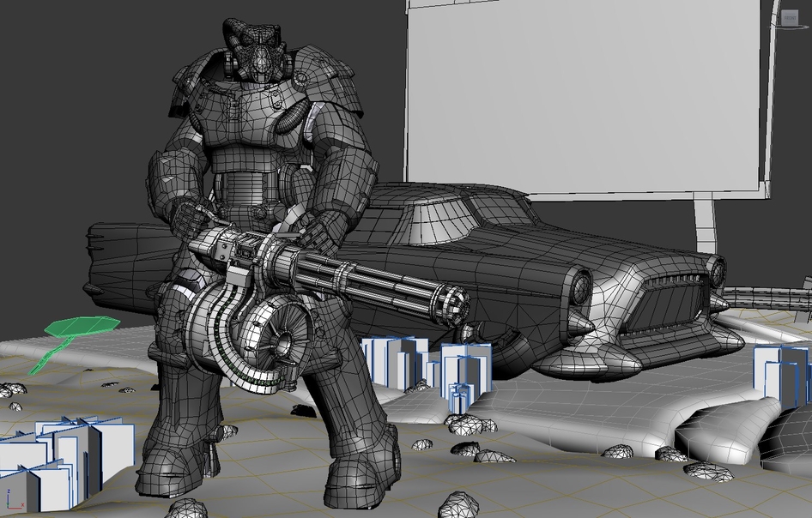The image size is (812, 518).
Task: Click the FRONT face of the ViewCube
Action: 790,19
